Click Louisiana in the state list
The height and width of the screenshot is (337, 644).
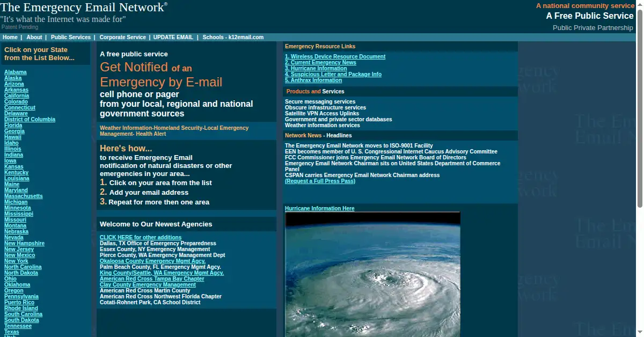point(17,178)
